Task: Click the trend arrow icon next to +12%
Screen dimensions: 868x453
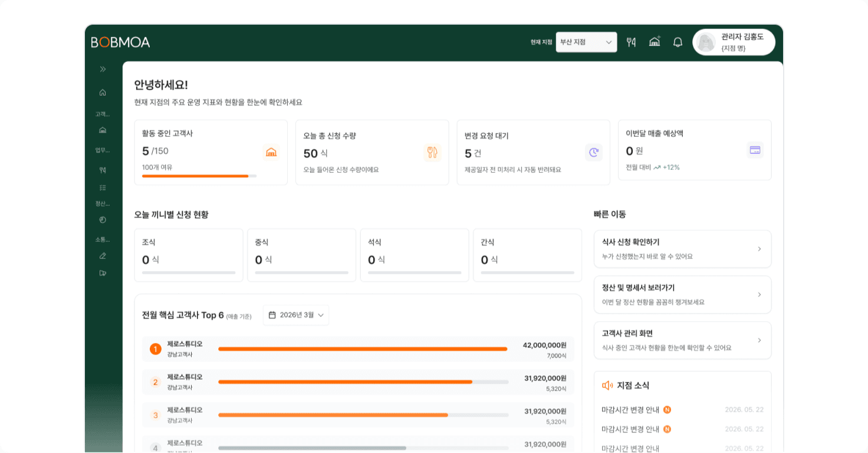Action: click(x=657, y=168)
